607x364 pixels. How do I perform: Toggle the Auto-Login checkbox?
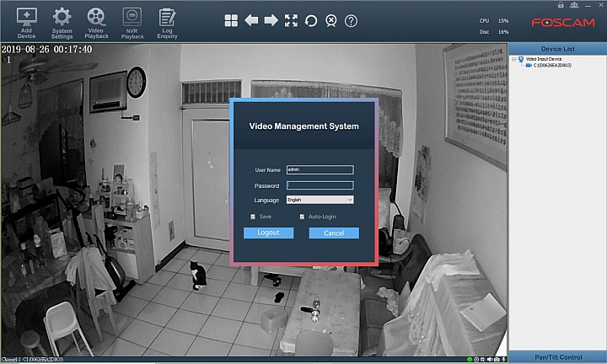[302, 217]
